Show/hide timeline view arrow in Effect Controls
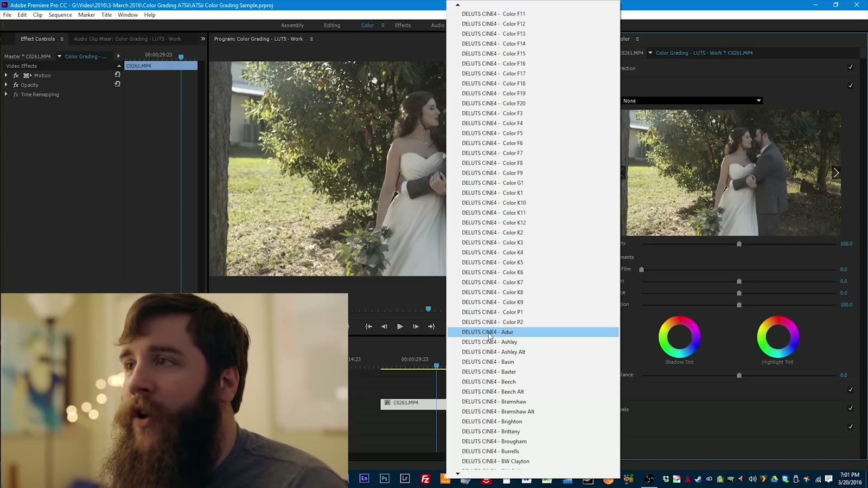 118,56
